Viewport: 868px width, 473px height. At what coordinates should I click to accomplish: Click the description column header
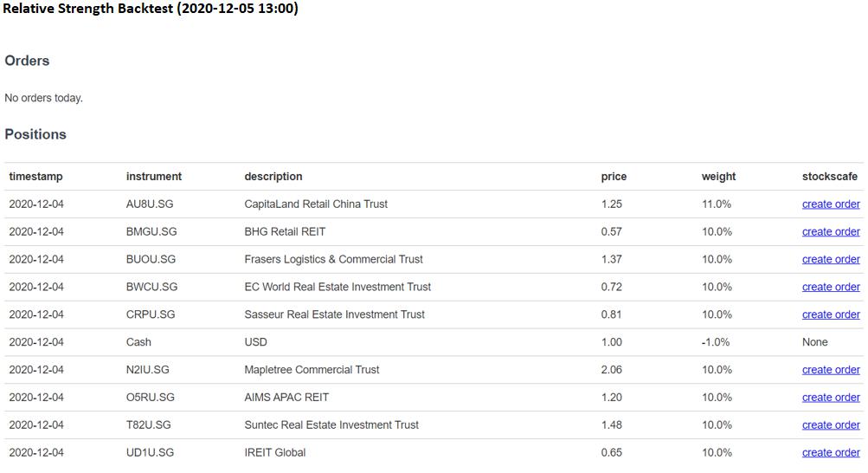pyautogui.click(x=273, y=177)
